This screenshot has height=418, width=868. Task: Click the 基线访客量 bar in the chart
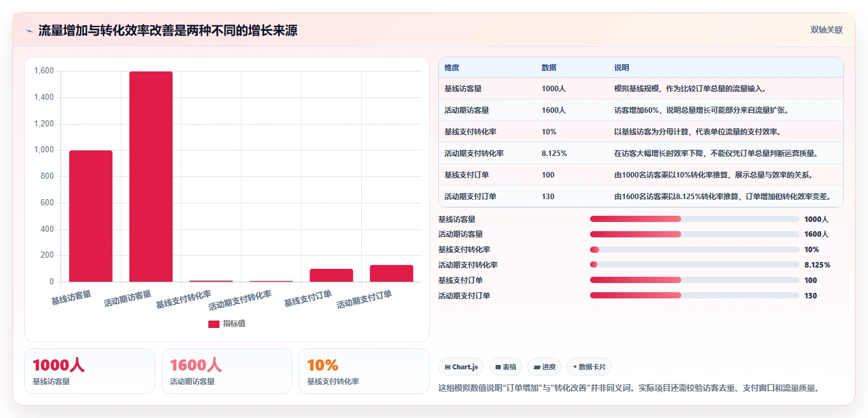point(91,216)
